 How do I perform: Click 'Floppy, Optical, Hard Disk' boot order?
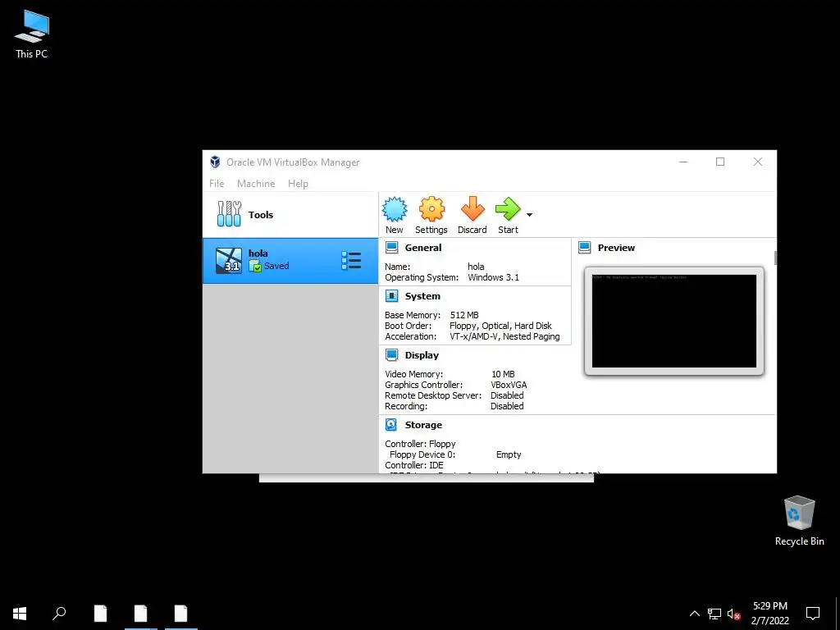[500, 325]
